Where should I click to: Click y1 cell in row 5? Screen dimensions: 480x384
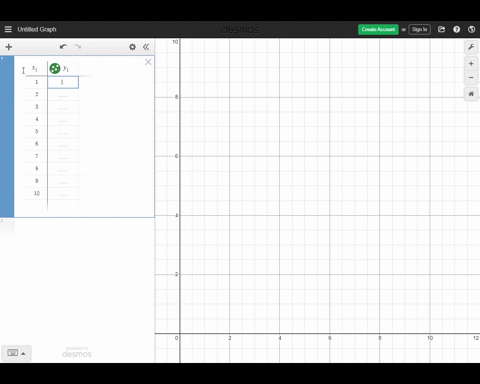click(x=63, y=132)
